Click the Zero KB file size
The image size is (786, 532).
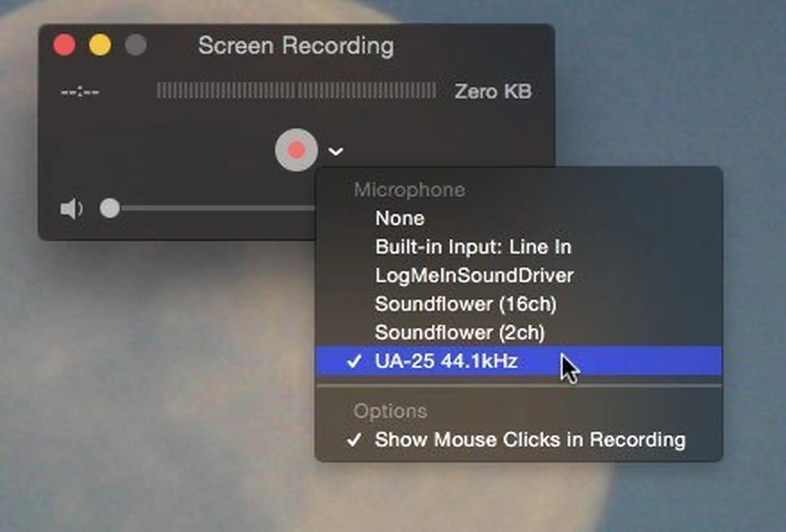[x=493, y=91]
